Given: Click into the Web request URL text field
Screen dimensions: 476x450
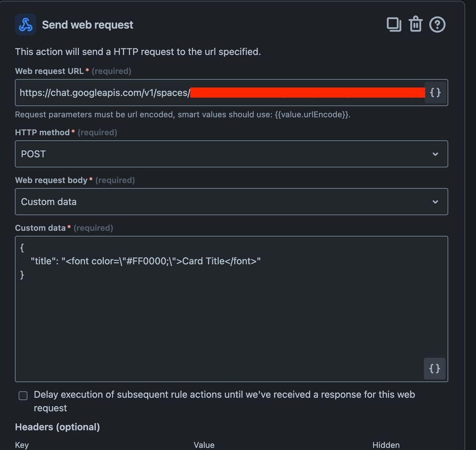Looking at the screenshot, I should 220,92.
